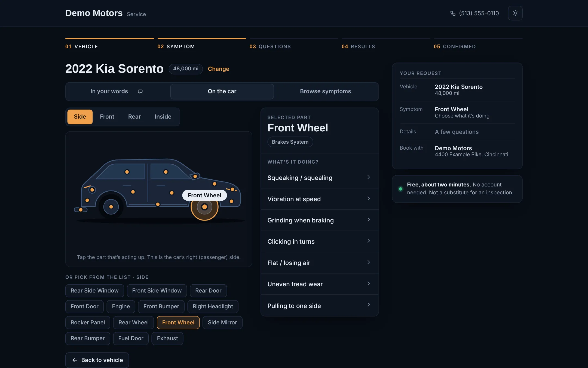The width and height of the screenshot is (588, 368).
Task: Tap the front side window hotspot
Action: [166, 172]
